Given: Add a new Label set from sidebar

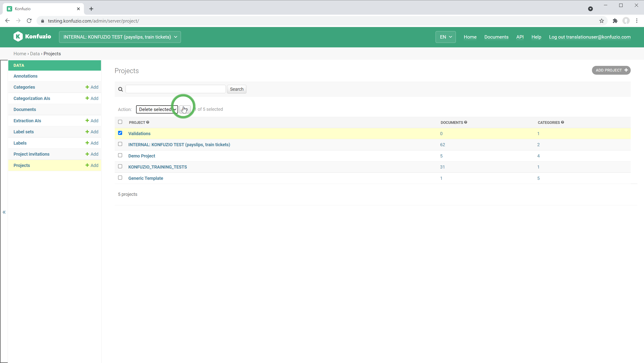Looking at the screenshot, I should point(92,132).
